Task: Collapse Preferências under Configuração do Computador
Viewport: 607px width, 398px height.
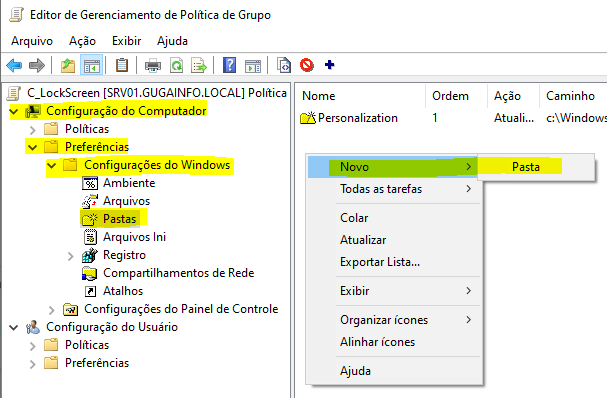Action: click(x=33, y=148)
